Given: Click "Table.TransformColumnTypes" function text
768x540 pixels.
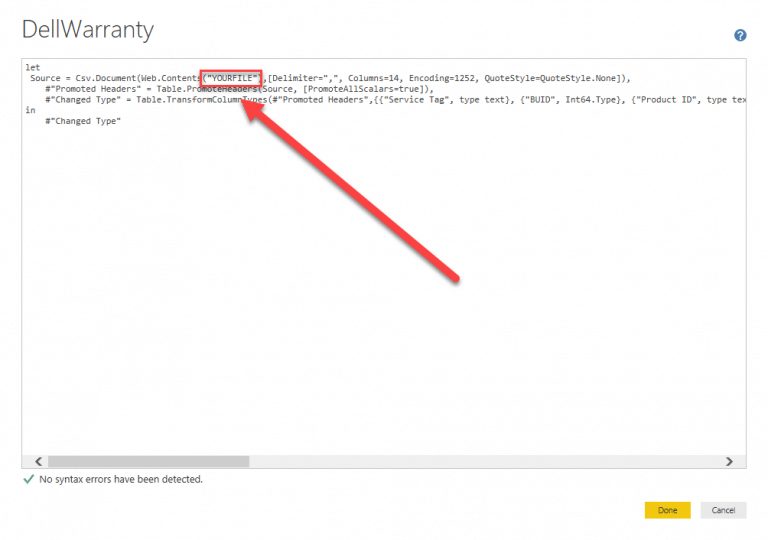Looking at the screenshot, I should tap(202, 99).
